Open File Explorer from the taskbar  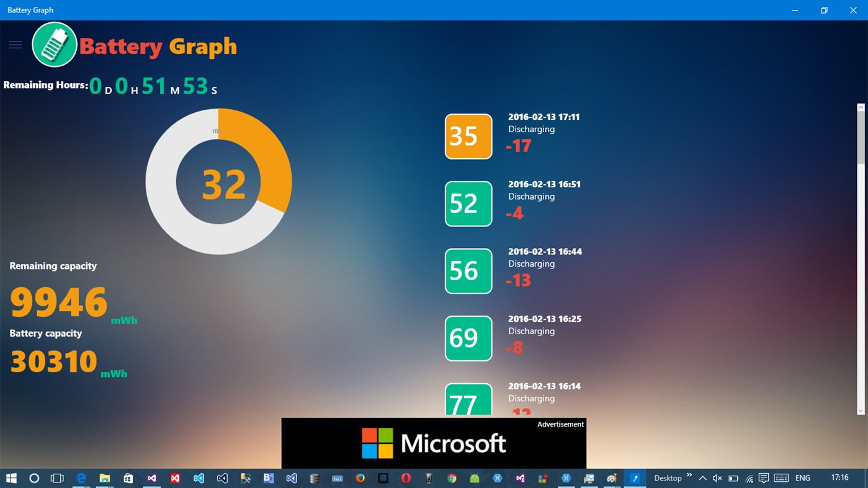pyautogui.click(x=104, y=478)
